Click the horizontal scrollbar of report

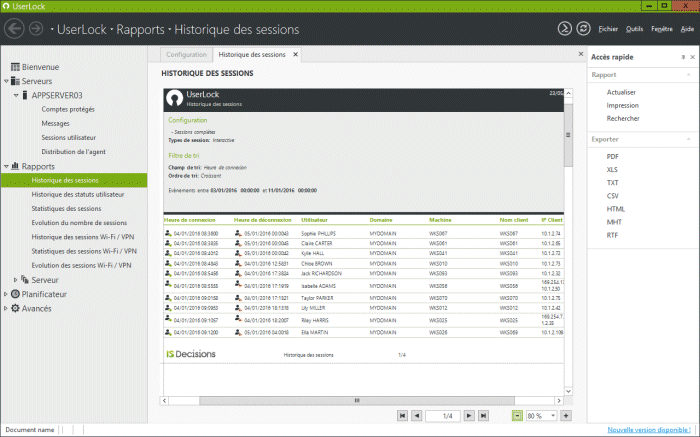pos(357,400)
